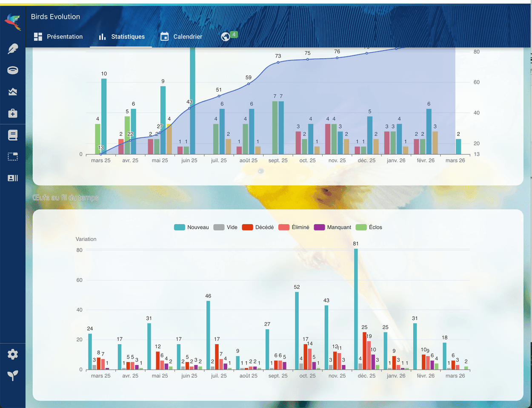The width and height of the screenshot is (532, 408).
Task: Open the feather icon section in sidebar
Action: click(x=13, y=49)
